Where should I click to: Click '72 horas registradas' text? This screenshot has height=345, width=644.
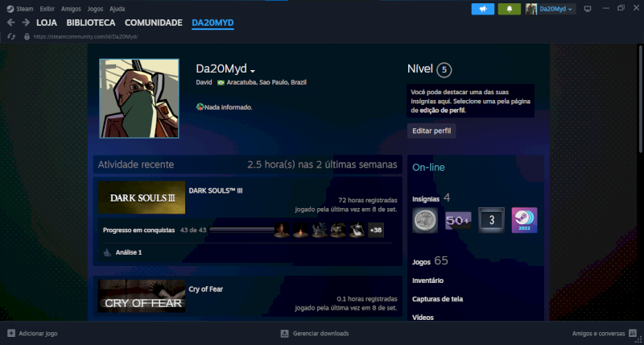[368, 200]
